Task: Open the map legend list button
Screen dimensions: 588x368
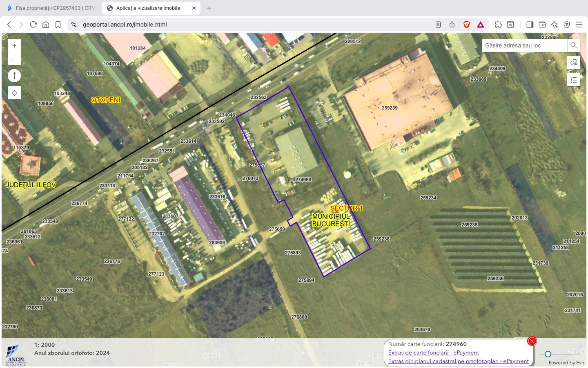Action: click(573, 80)
